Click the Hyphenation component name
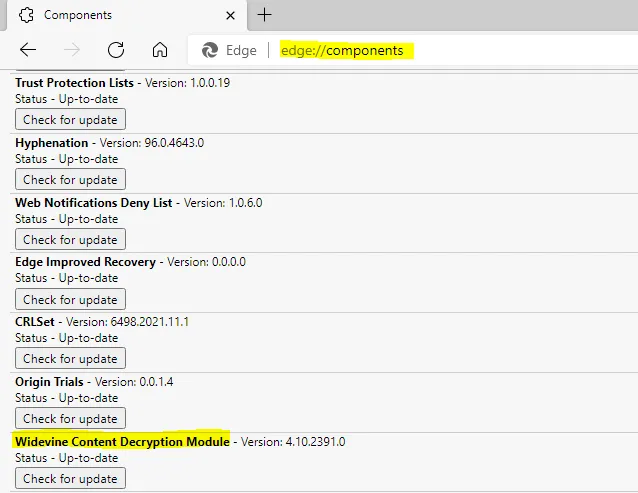The height and width of the screenshot is (493, 638). 52,143
